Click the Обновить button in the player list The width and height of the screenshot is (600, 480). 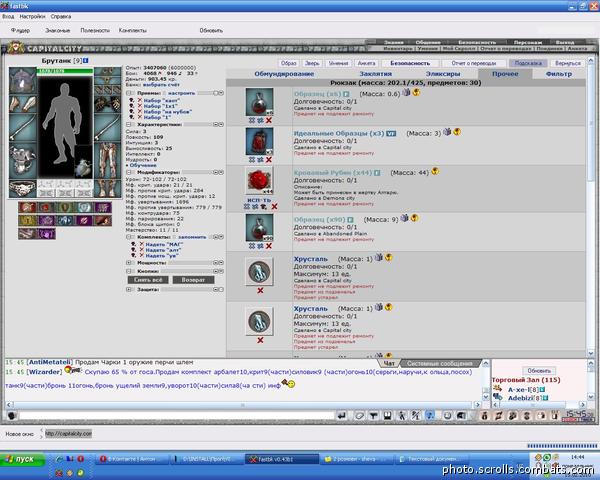pos(539,371)
